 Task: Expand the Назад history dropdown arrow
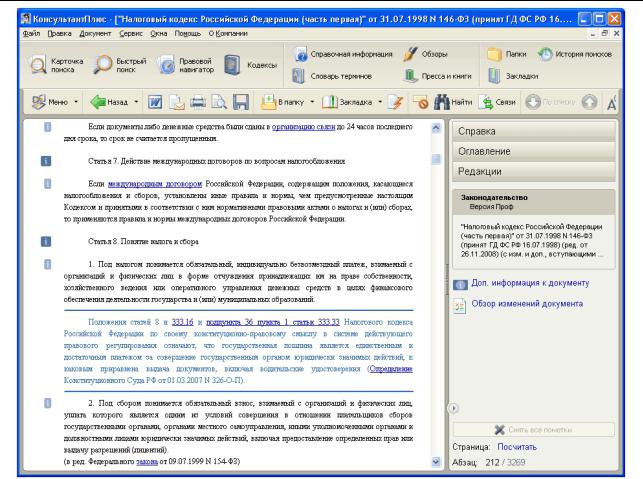click(x=136, y=102)
